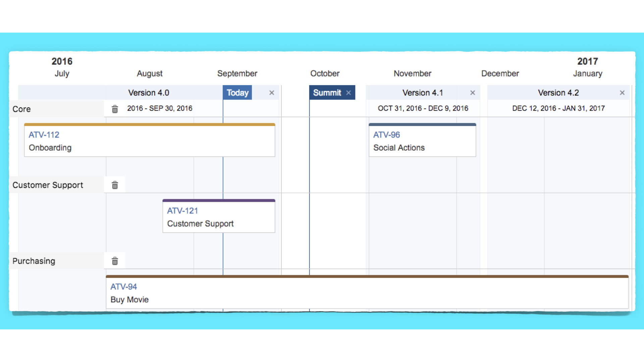Click the Version 4.2 date range text
The height and width of the screenshot is (362, 644).
[558, 109]
